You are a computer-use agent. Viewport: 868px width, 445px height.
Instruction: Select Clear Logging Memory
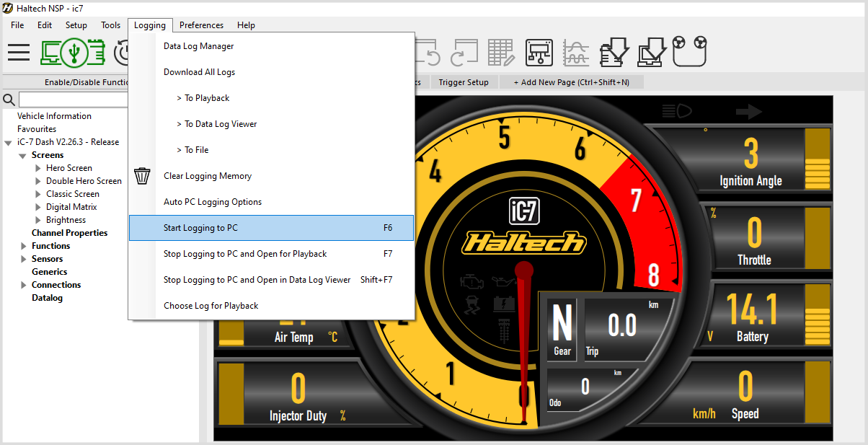coord(271,176)
